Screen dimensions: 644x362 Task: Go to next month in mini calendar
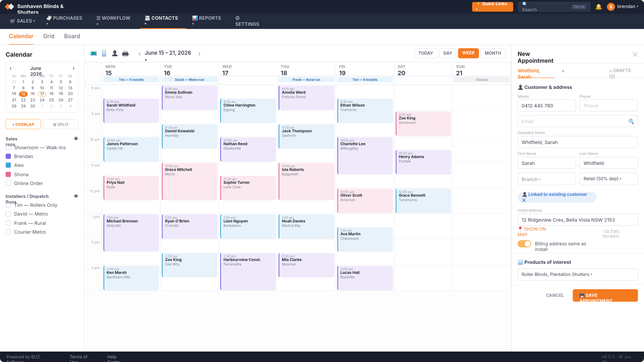pos(73,68)
